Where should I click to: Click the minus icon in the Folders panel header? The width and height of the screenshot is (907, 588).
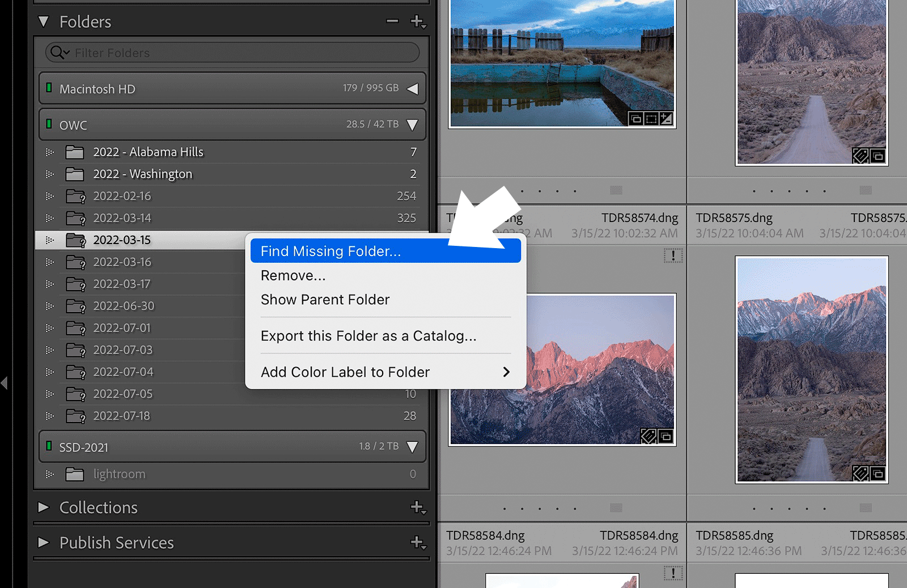392,22
